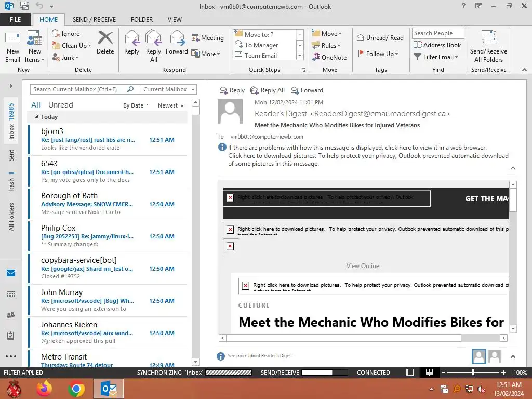Screen dimensions: 532x399
Task: Open Calendar view in navigation
Action: [x=11, y=294]
